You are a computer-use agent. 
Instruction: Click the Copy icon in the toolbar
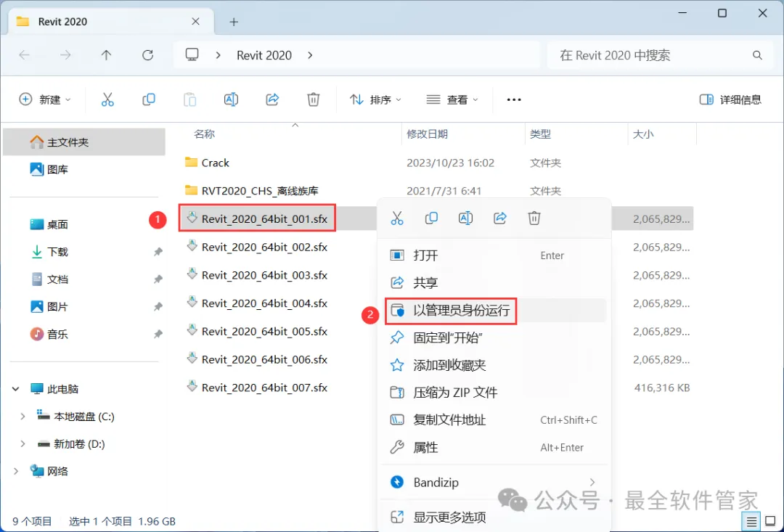tap(149, 99)
